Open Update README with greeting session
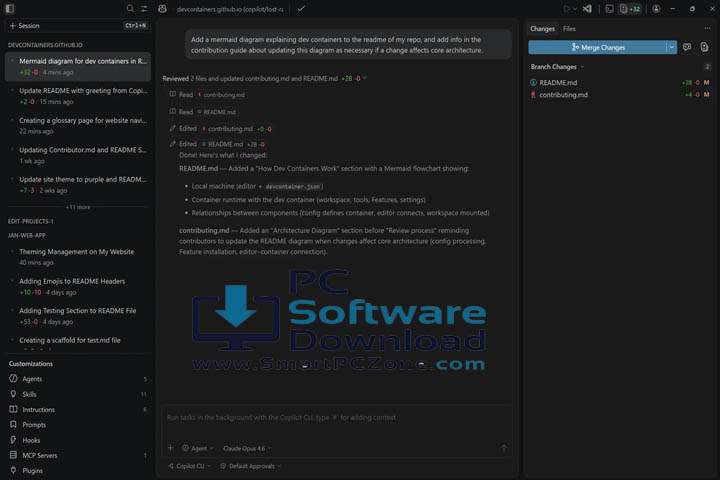This screenshot has height=480, width=720. 78,96
